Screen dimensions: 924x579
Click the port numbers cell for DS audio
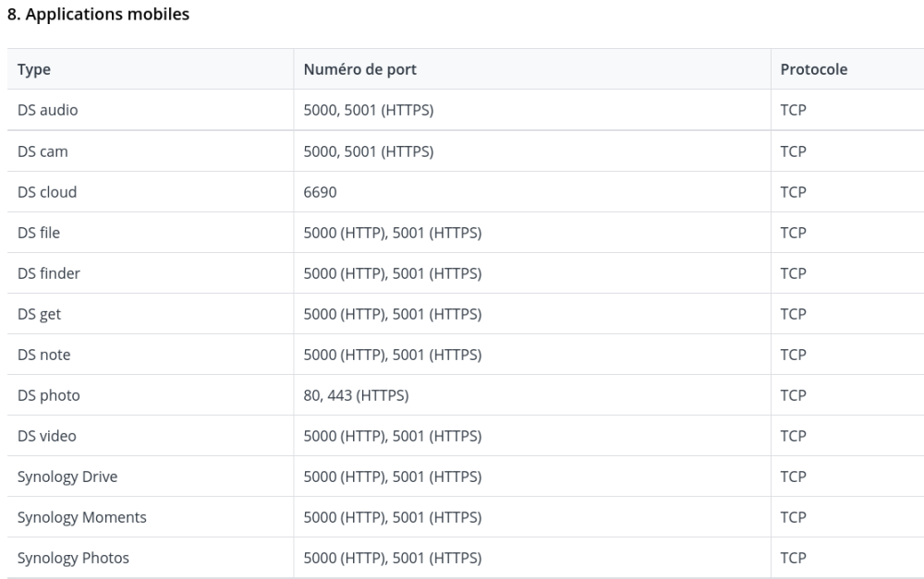point(369,110)
